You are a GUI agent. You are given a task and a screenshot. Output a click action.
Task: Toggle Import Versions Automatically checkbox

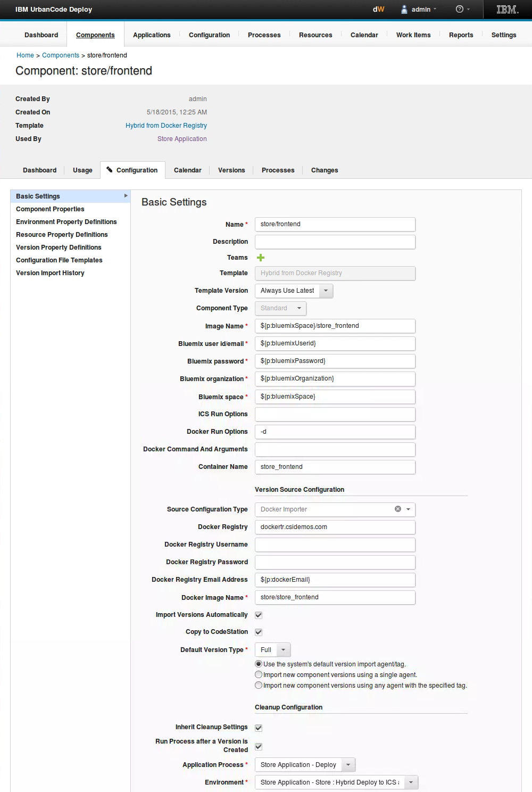pos(259,615)
